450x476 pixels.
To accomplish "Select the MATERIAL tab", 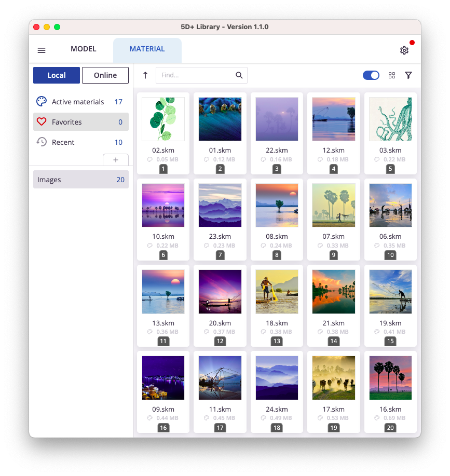I will point(147,49).
